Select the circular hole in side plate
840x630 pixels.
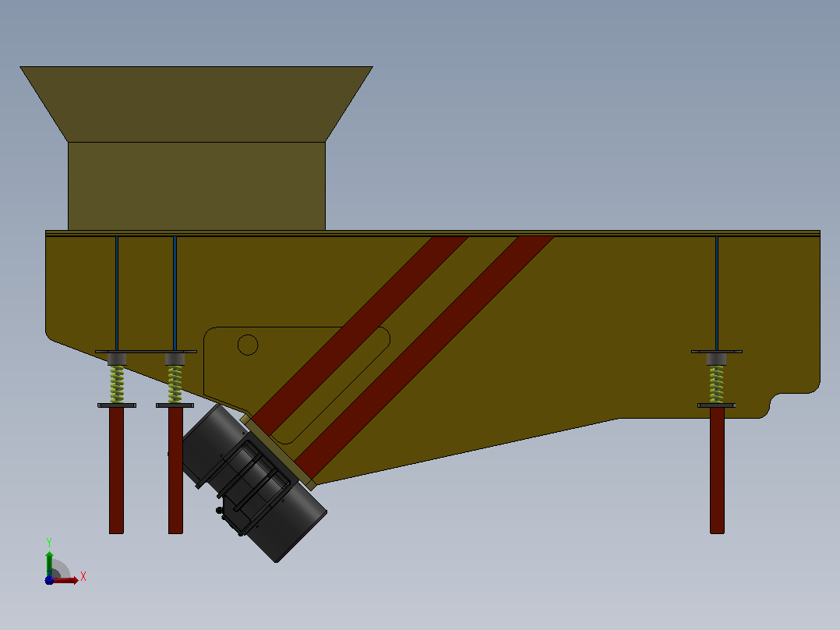pyautogui.click(x=248, y=345)
